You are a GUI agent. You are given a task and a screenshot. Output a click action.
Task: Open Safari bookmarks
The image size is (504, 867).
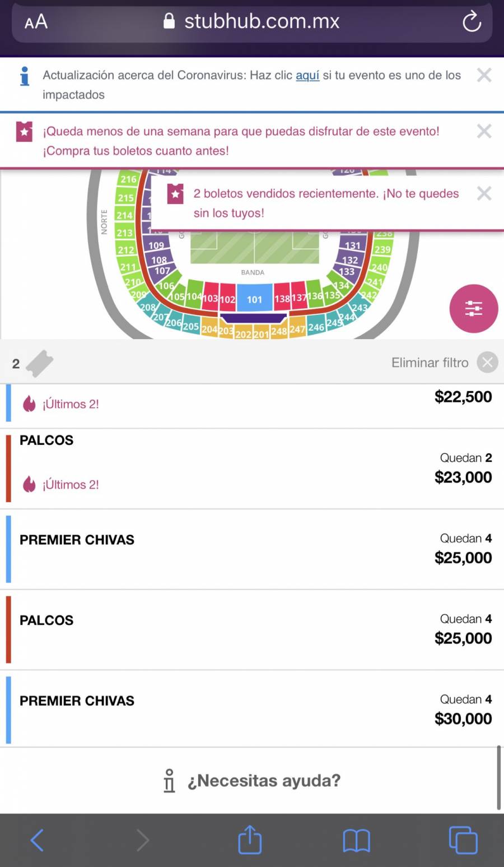(x=356, y=841)
